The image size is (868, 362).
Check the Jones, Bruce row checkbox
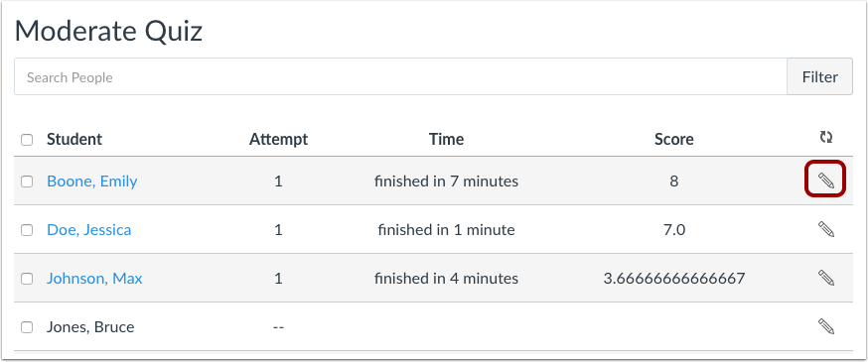pos(27,327)
